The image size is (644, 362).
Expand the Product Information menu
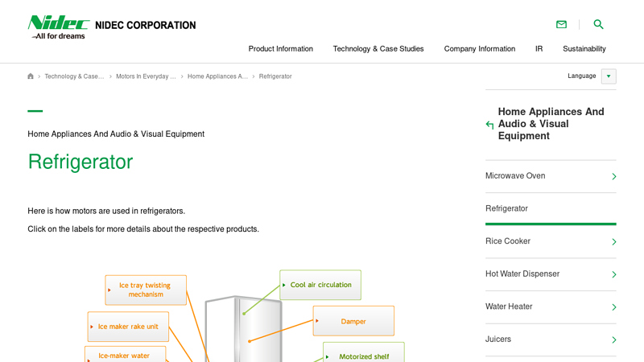pyautogui.click(x=280, y=49)
